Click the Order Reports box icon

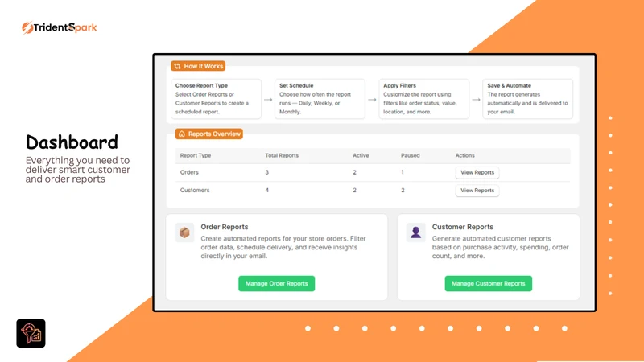pyautogui.click(x=184, y=232)
